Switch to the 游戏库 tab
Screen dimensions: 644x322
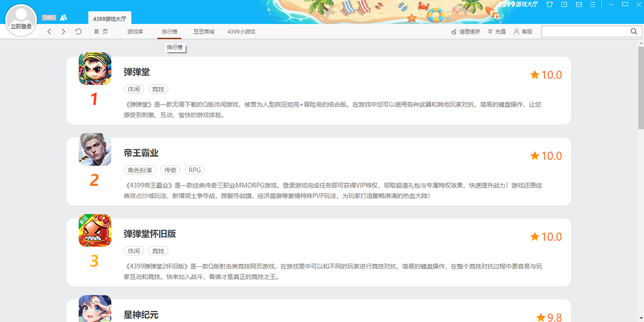pyautogui.click(x=135, y=32)
